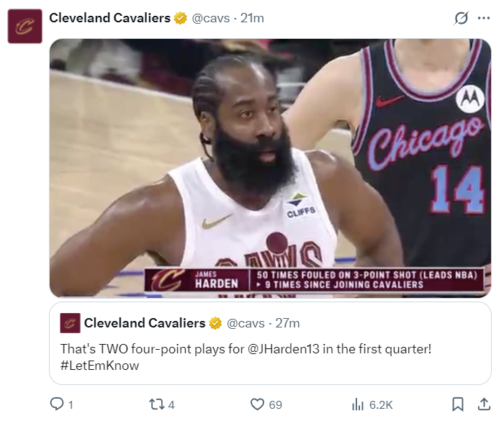View post analytics bar chart icon

[358, 404]
